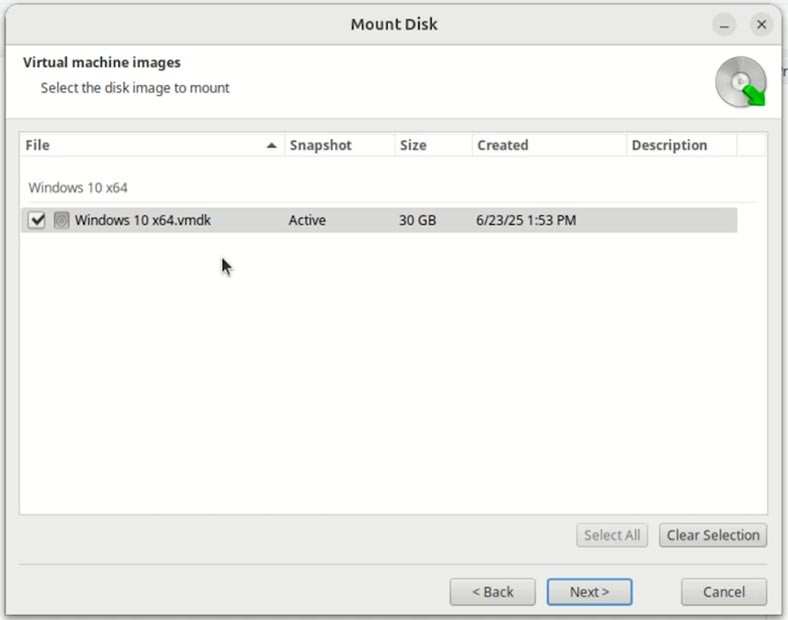The image size is (788, 620).
Task: Click the Clear Selection button
Action: [713, 535]
